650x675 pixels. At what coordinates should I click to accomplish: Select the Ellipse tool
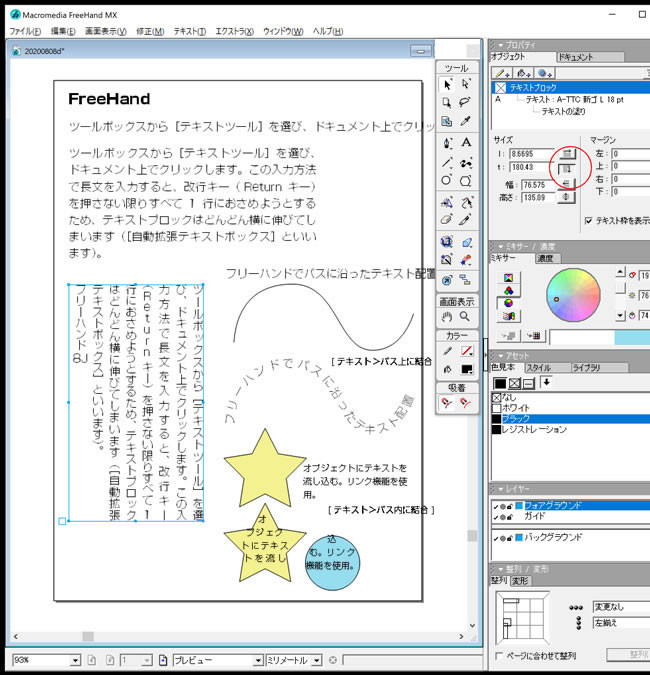click(x=447, y=180)
